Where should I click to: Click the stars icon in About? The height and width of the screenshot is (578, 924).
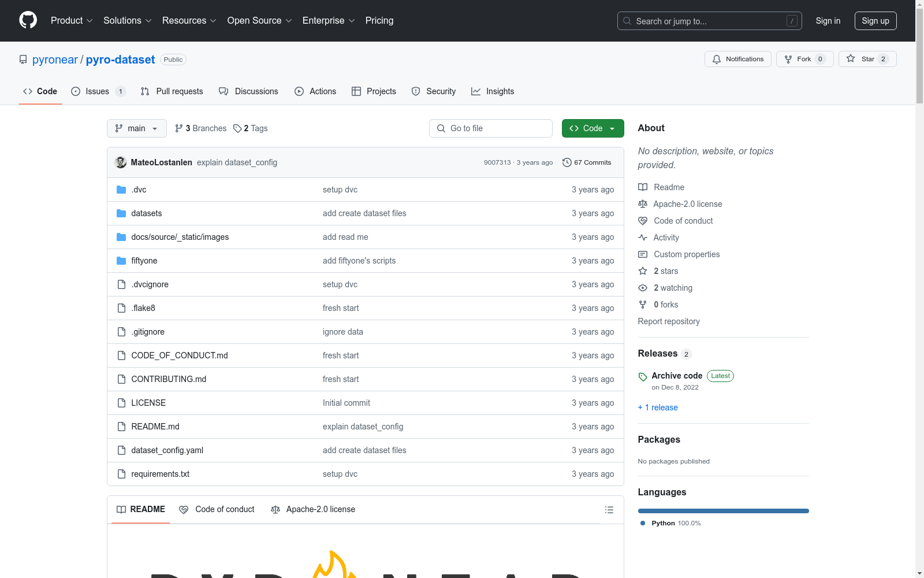(x=643, y=271)
